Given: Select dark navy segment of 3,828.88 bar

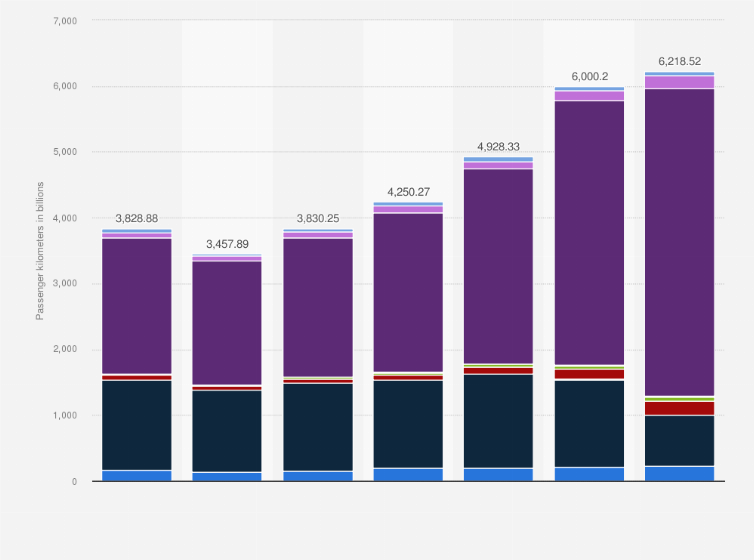Looking at the screenshot, I should [137, 425].
